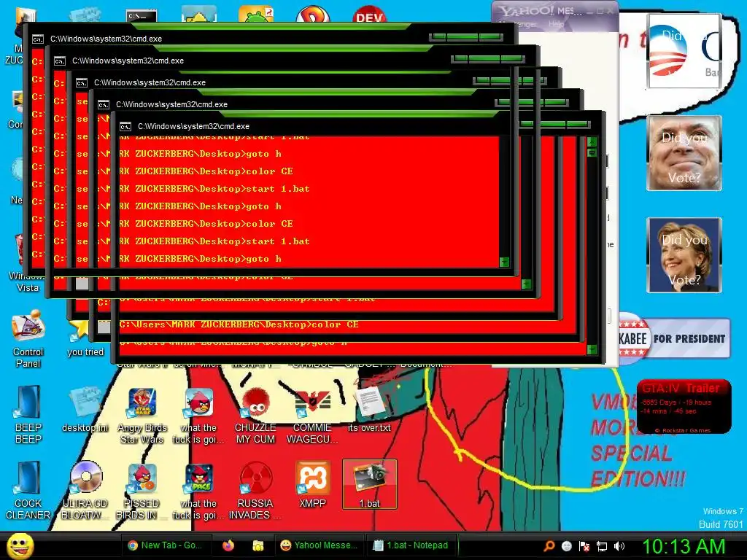This screenshot has height=560, width=747.
Task: Open the rearmost cmd.exe window's title icon
Action: coord(38,39)
